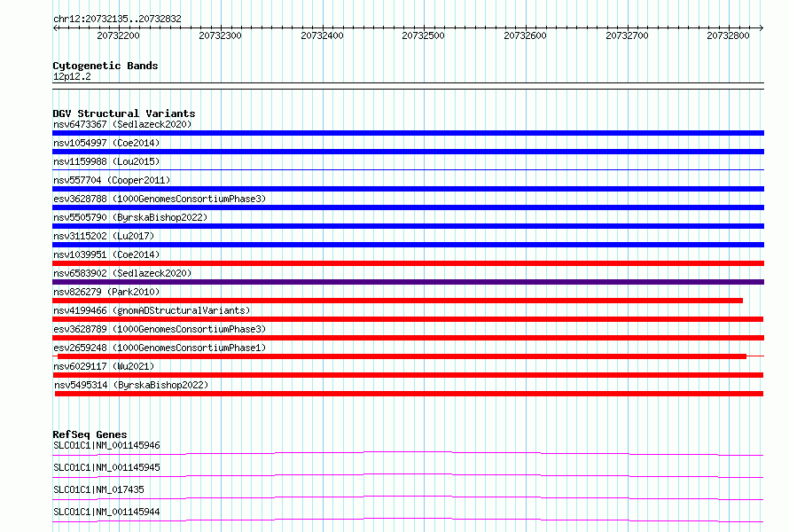Image resolution: width=789 pixels, height=532 pixels.
Task: Open nsv3115202 (Lu2017) variant
Action: 104,236
